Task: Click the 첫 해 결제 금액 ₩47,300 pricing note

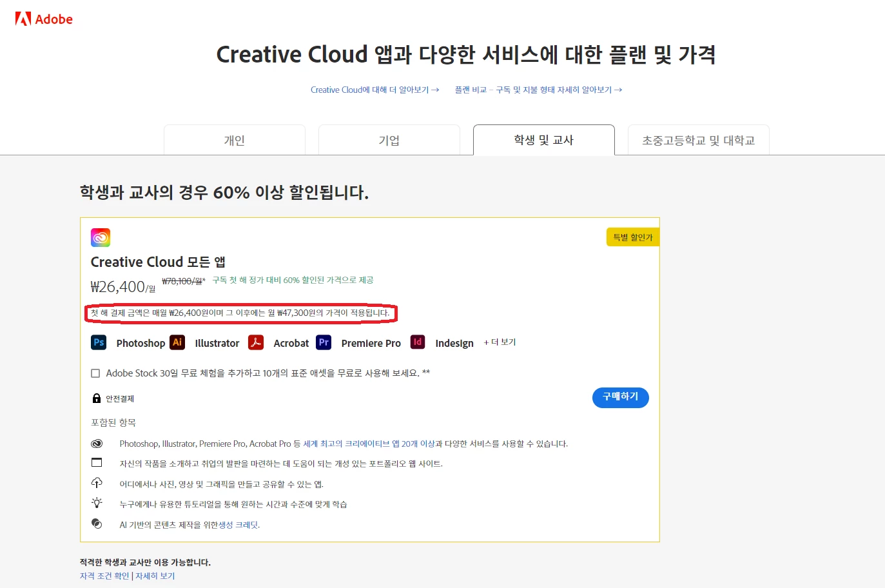Action: click(x=240, y=313)
